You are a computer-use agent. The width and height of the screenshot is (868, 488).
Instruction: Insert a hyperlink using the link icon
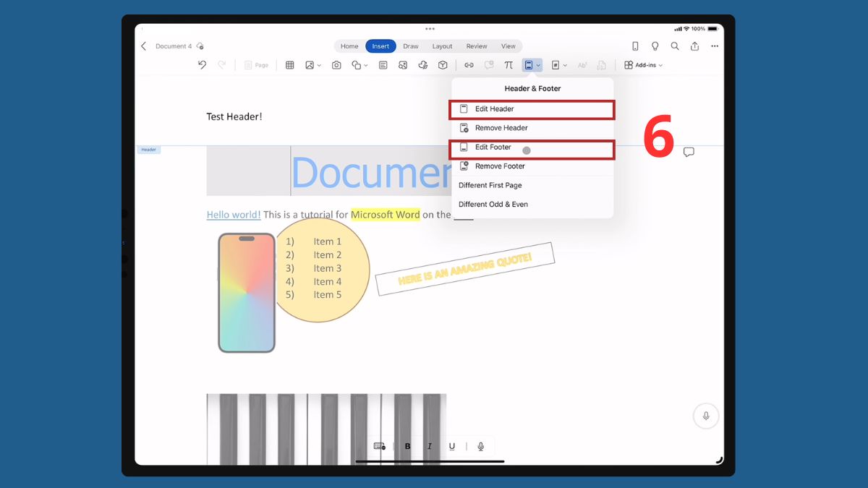(x=469, y=65)
